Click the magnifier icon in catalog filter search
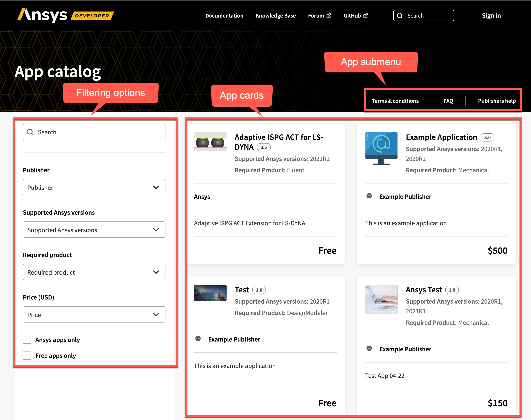The height and width of the screenshot is (420, 531). click(x=30, y=132)
